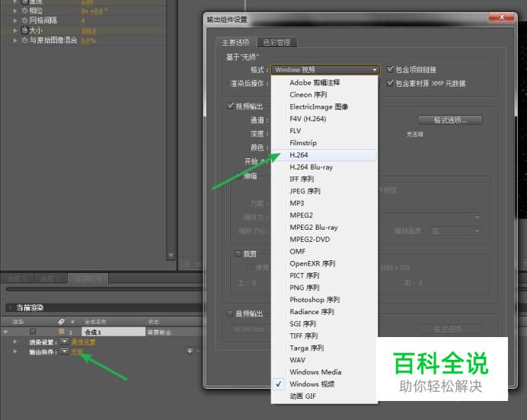Select Filmstrip from format list

pyautogui.click(x=324, y=143)
